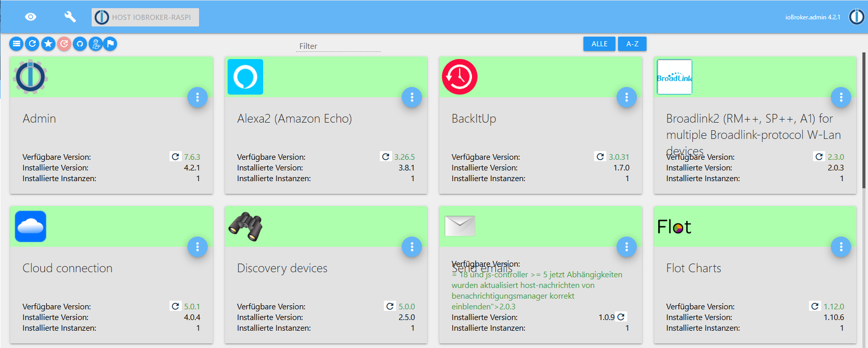Click the Flot logo image
Screen dimensions: 868x348
(x=675, y=226)
